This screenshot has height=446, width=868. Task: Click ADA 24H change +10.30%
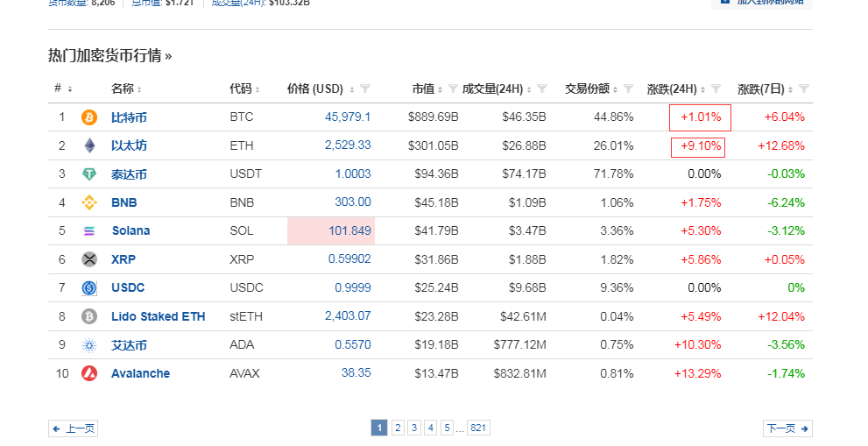tap(697, 344)
